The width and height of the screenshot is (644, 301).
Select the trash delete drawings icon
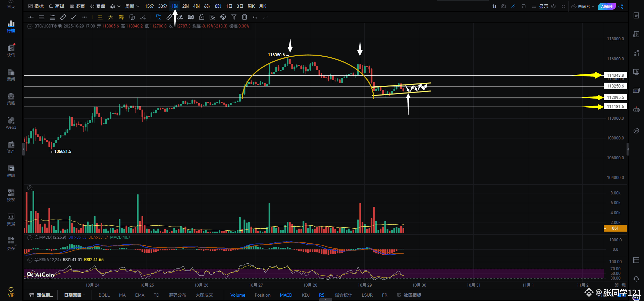pyautogui.click(x=245, y=17)
